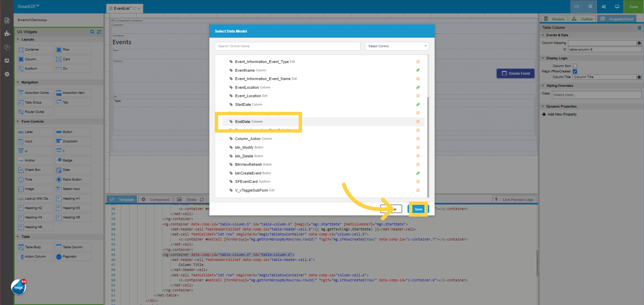Select the Radio Button widget

[x=73, y=180]
